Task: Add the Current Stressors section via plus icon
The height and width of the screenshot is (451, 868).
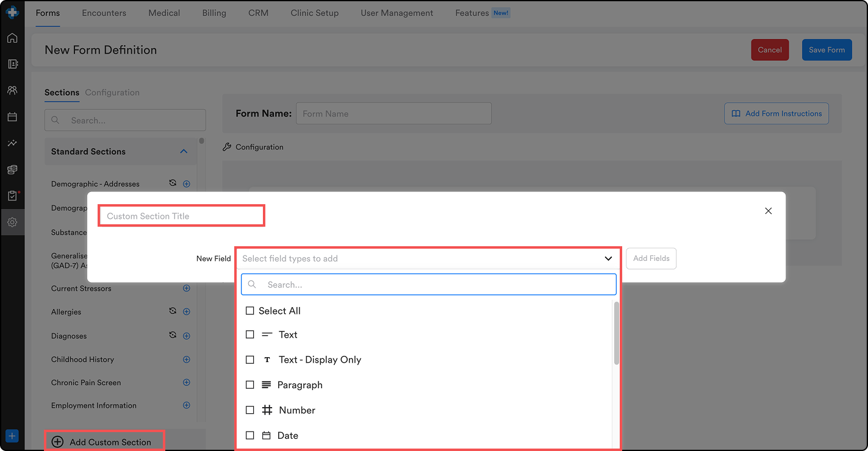Action: click(187, 288)
